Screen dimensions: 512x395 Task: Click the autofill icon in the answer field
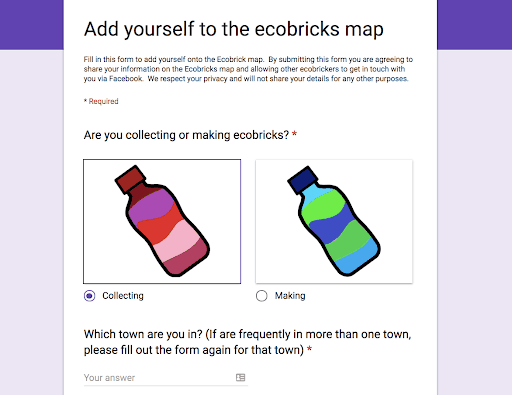240,377
